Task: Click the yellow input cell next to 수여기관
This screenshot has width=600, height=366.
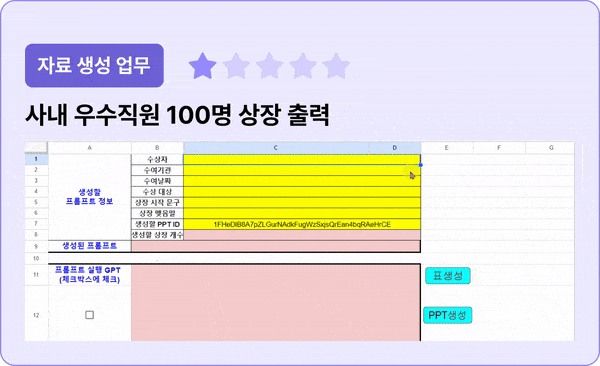Action: click(302, 170)
